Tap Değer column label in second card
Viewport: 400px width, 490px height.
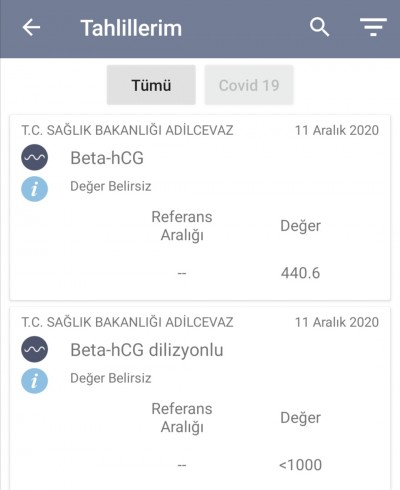(x=300, y=418)
